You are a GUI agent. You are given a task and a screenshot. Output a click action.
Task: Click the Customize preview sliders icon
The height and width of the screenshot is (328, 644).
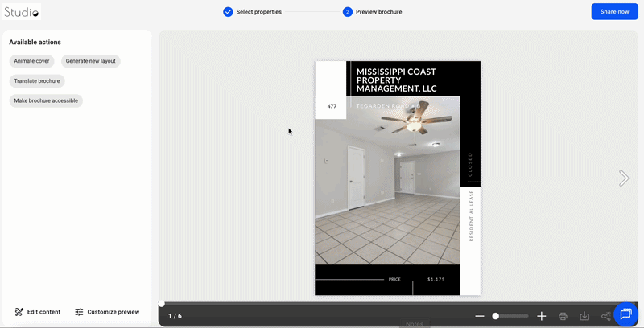point(79,312)
